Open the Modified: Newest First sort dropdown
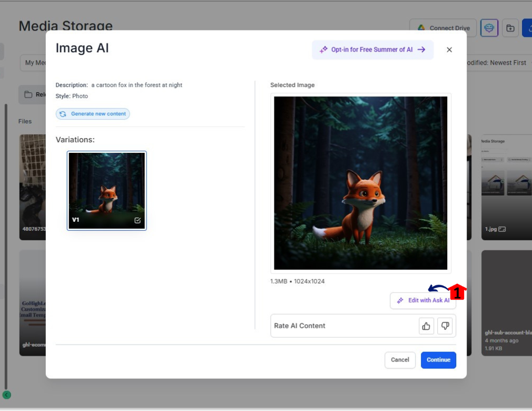Screen dimensions: 532x411 [494, 63]
